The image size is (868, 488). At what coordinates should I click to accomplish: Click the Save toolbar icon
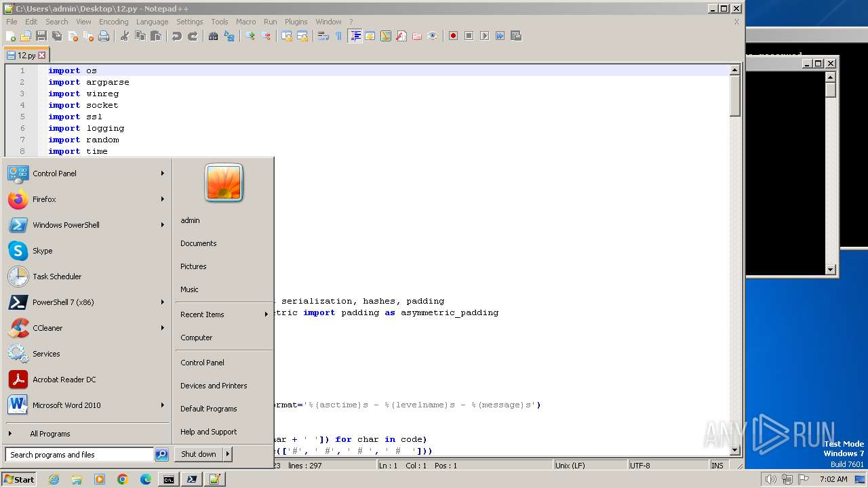[x=41, y=36]
